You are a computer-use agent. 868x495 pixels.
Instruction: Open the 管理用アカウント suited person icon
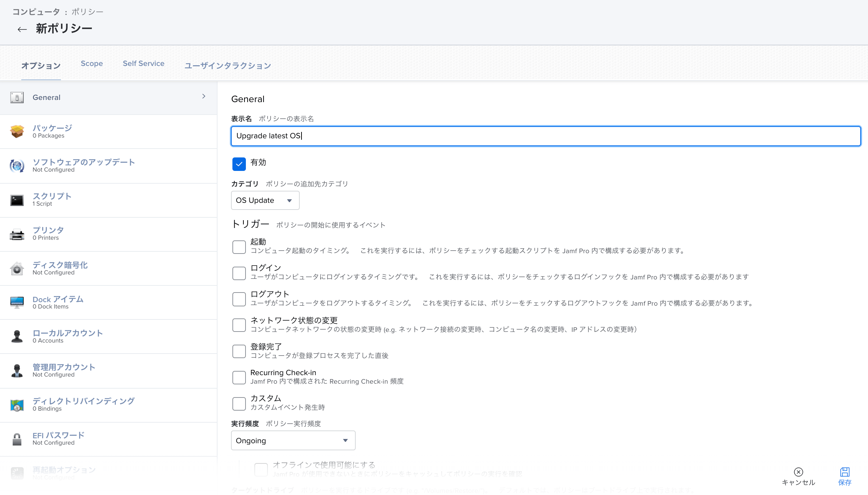tap(17, 371)
